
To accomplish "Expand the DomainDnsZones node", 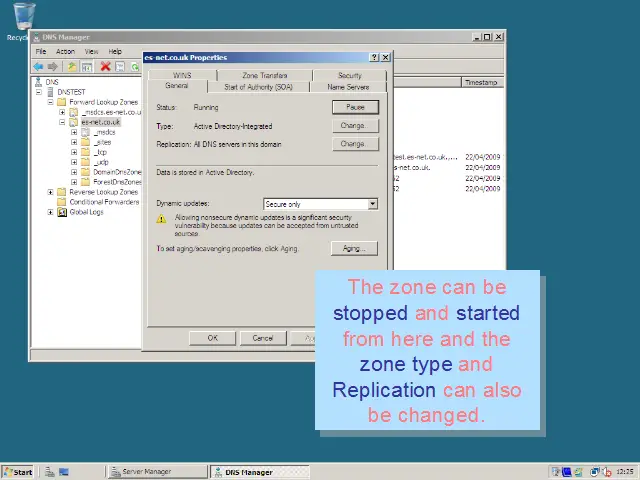I will tap(74, 172).
